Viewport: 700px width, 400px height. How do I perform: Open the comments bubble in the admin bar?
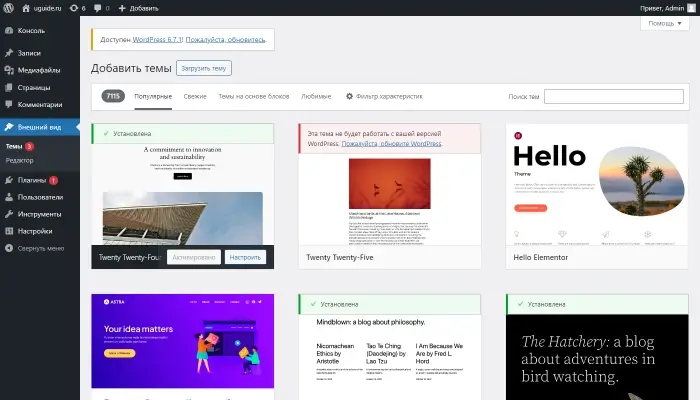[102, 8]
